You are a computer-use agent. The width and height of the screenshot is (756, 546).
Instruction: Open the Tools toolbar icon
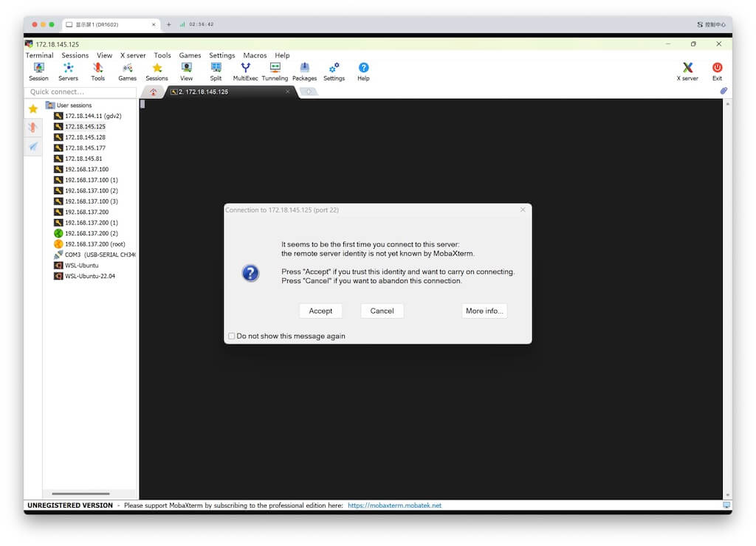coord(97,71)
